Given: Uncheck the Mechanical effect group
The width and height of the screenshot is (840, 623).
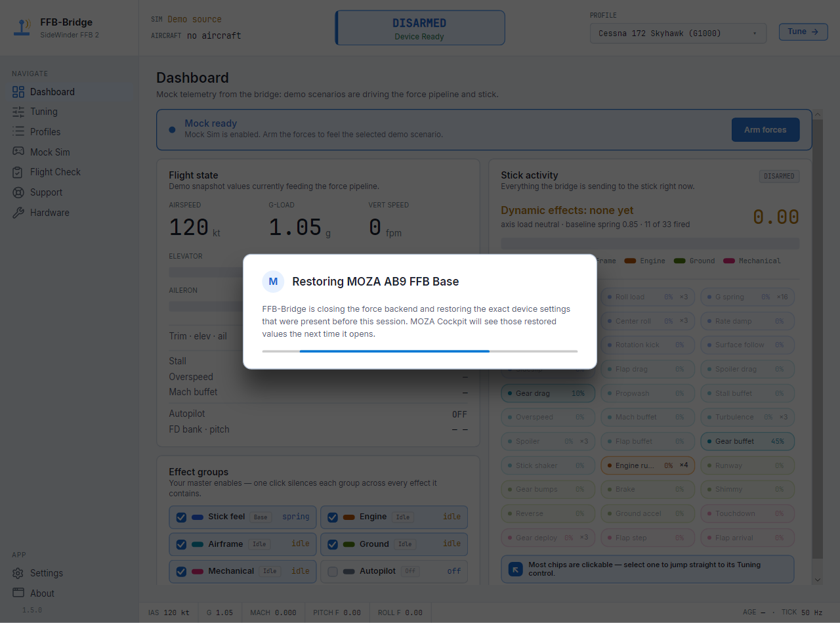Looking at the screenshot, I should [181, 572].
